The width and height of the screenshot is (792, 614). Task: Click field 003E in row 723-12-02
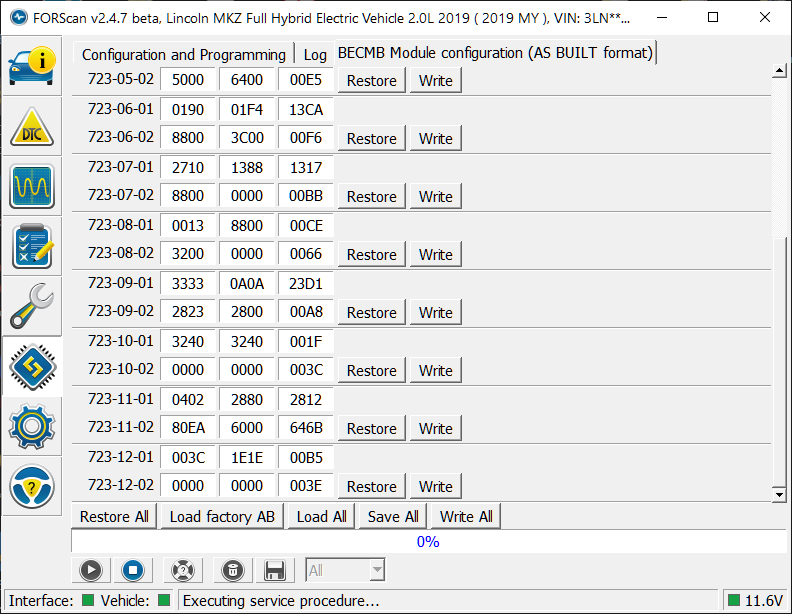(x=306, y=486)
